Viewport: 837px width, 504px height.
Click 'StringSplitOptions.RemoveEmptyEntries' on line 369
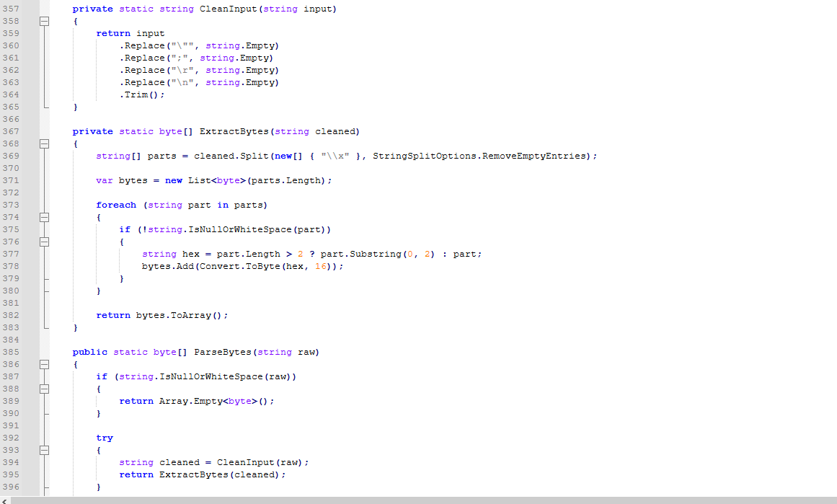coord(479,156)
